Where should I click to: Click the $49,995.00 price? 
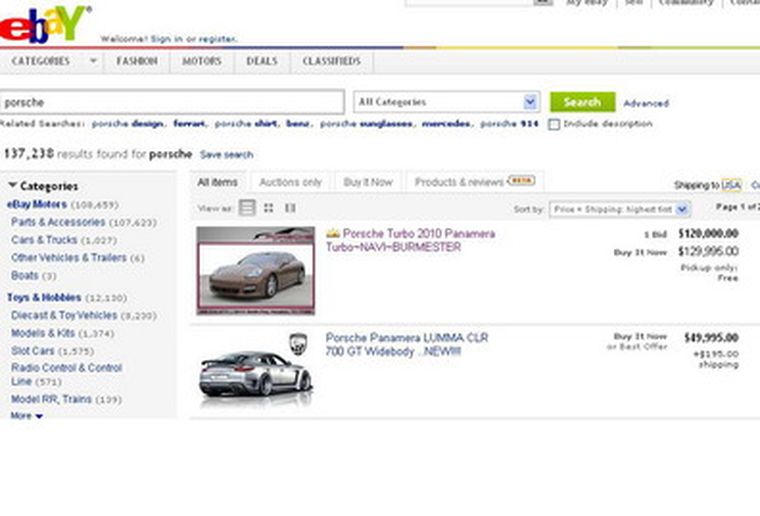tap(711, 338)
